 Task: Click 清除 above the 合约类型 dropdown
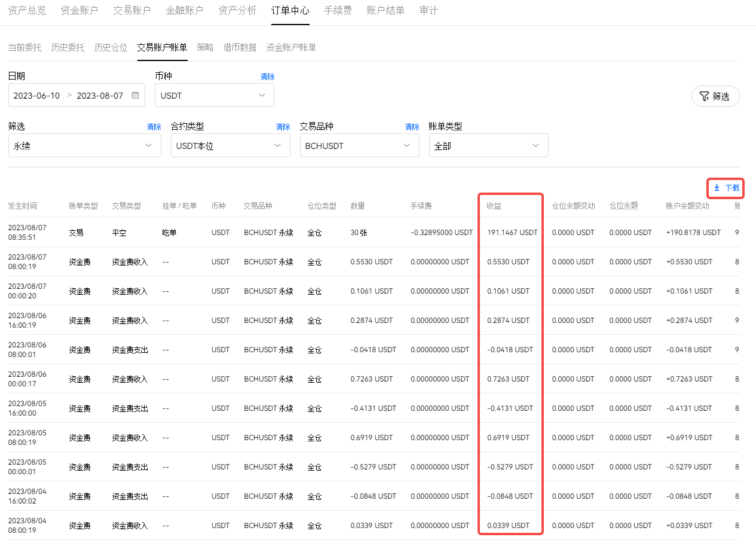[283, 127]
